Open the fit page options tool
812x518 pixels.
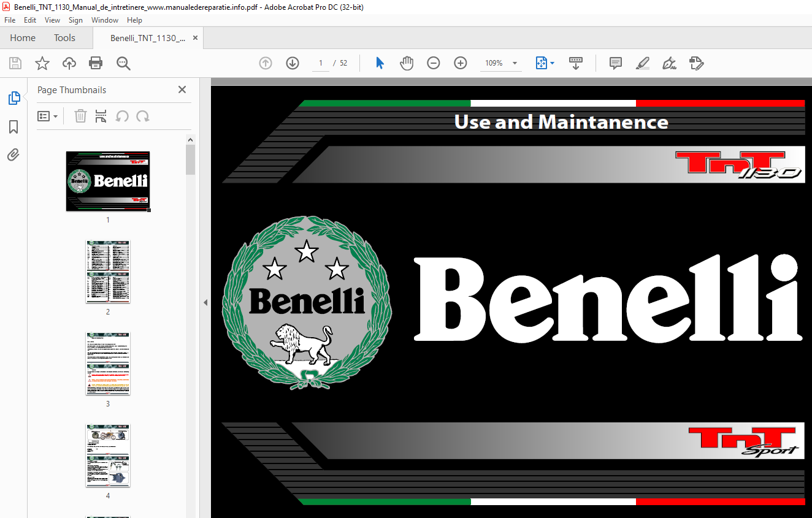(545, 63)
